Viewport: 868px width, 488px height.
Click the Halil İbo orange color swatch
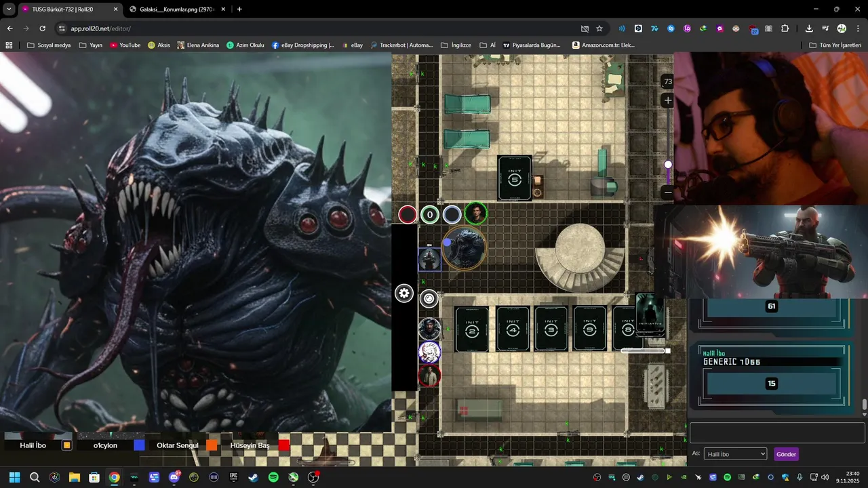coord(66,445)
